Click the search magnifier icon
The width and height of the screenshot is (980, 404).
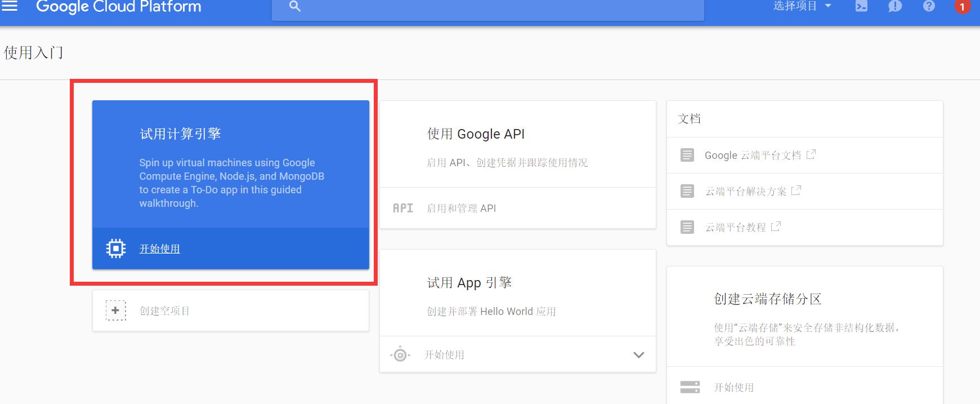[295, 6]
